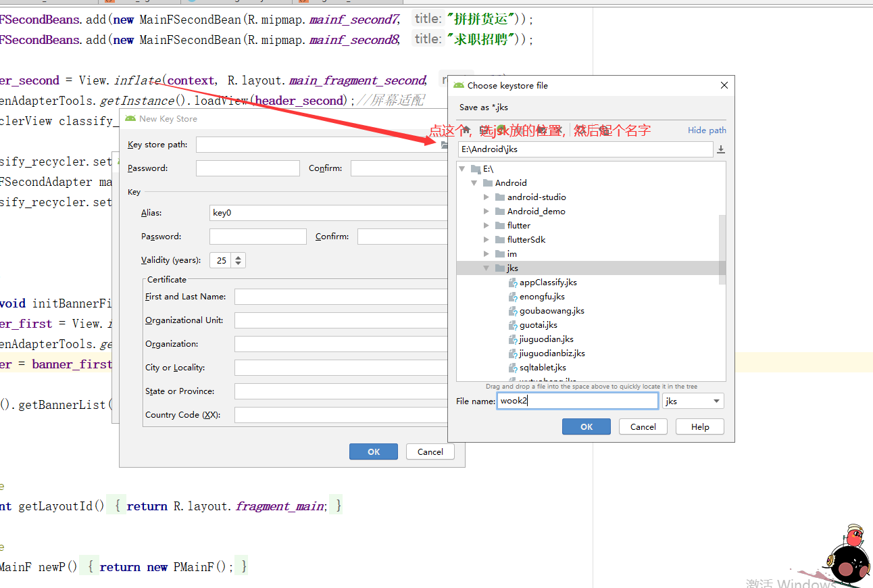
Task: Expand the android-studio folder
Action: click(487, 197)
